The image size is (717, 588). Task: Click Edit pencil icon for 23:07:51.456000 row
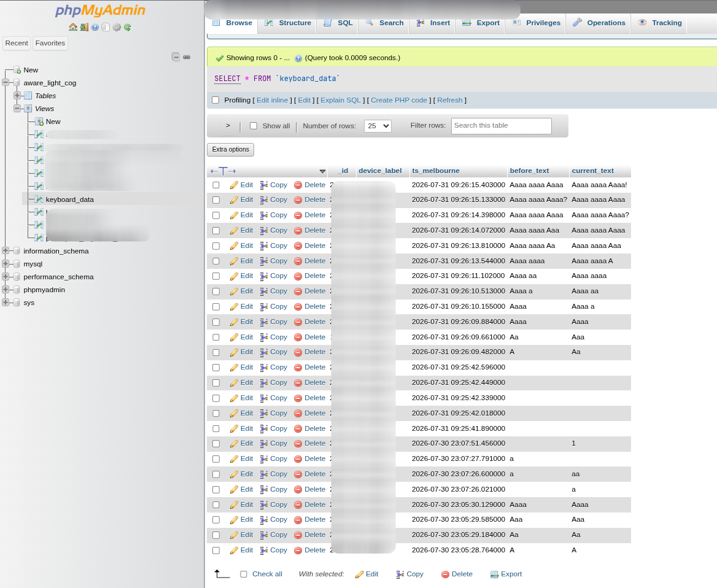[x=234, y=443]
